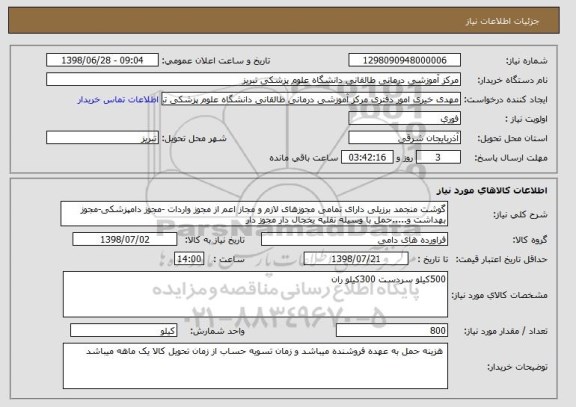Viewport: 576px width, 407px height.
Task: Open the اطلاعات تماس خریدار link
Action: tap(118, 100)
